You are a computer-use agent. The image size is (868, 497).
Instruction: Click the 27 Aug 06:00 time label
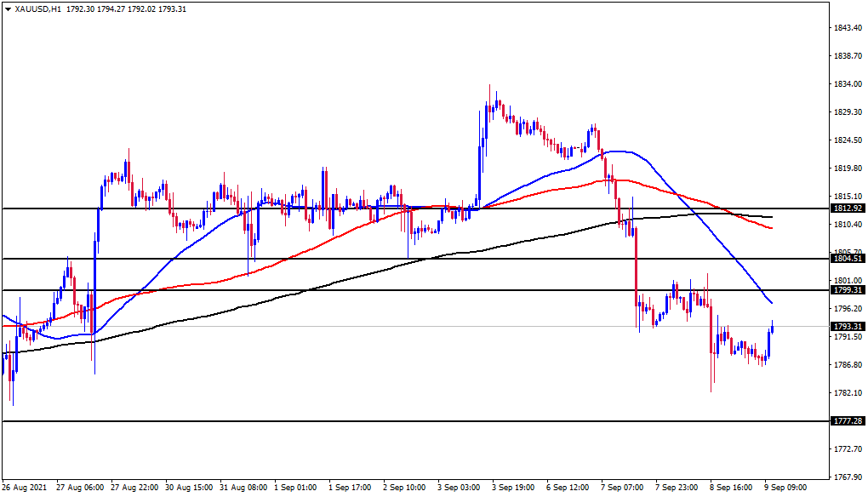[x=80, y=488]
